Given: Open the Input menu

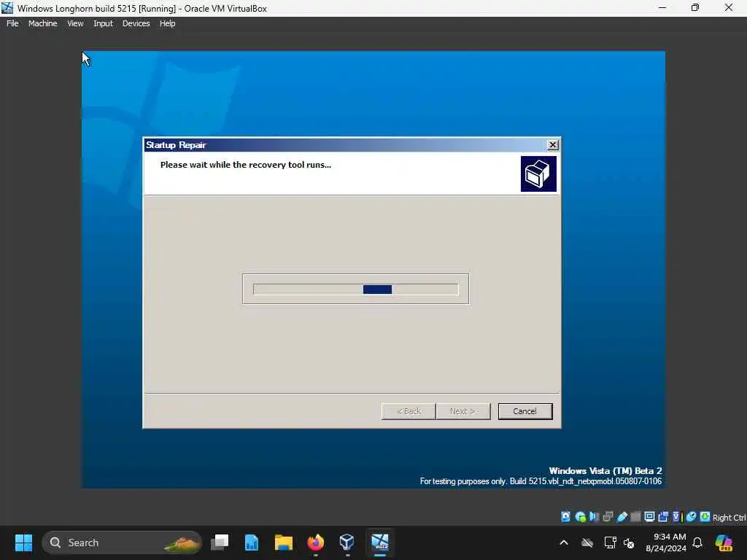Looking at the screenshot, I should click(103, 23).
